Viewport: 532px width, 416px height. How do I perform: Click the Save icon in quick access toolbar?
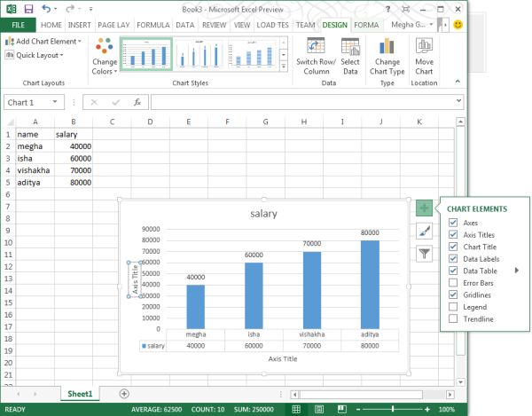click(28, 9)
